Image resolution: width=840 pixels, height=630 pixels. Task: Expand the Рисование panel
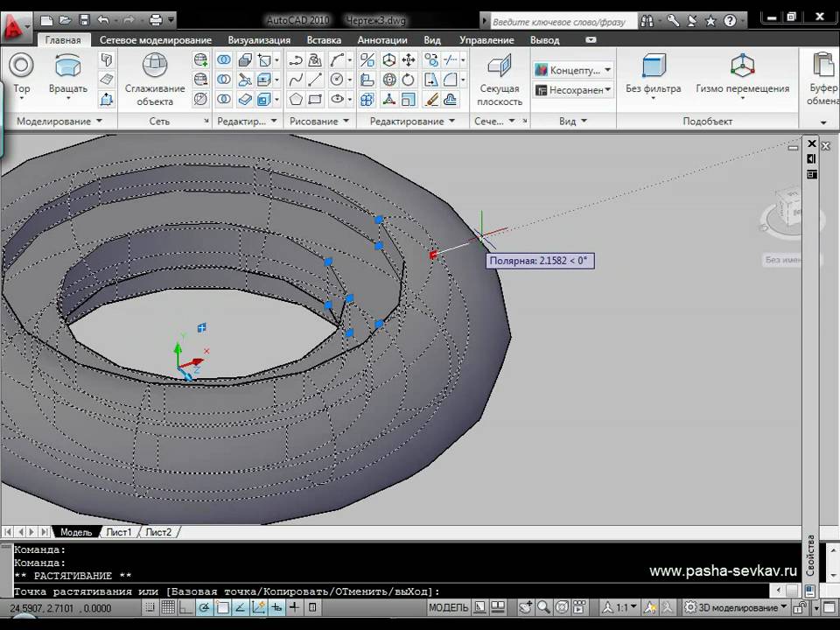[x=319, y=121]
